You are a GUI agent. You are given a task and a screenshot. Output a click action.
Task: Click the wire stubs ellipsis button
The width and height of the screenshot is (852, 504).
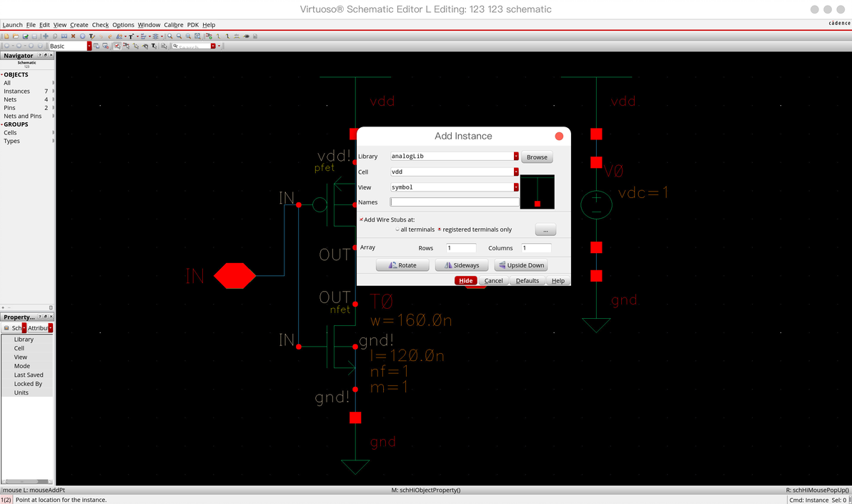click(x=545, y=229)
